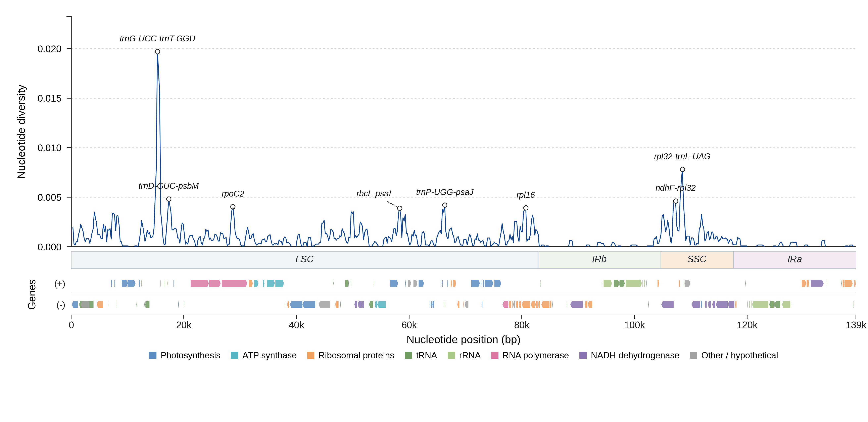Click the rpoC2 annotation label
The width and height of the screenshot is (868, 422).
[233, 194]
